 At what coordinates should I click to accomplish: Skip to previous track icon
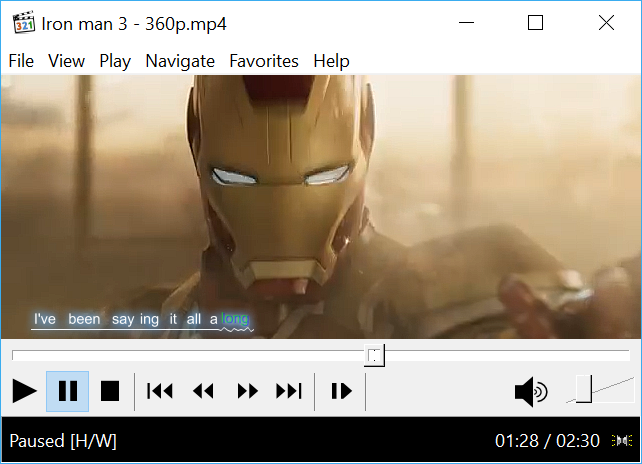coord(160,391)
